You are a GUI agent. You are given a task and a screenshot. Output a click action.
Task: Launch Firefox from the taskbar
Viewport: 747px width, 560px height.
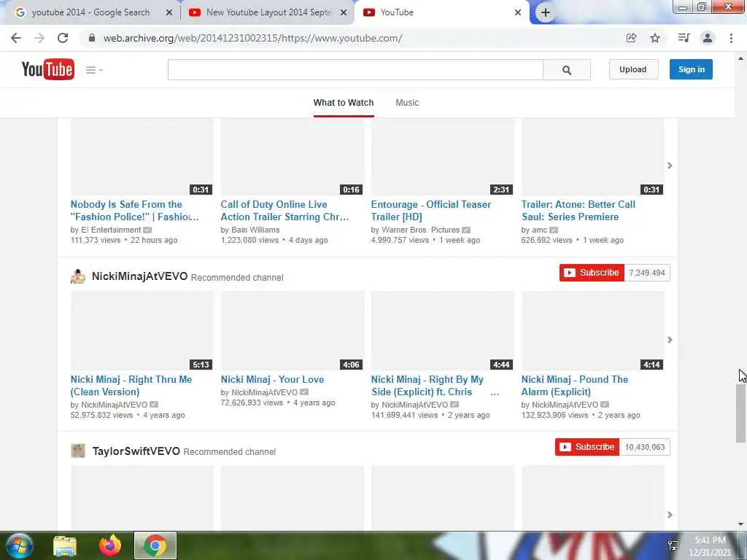click(110, 545)
